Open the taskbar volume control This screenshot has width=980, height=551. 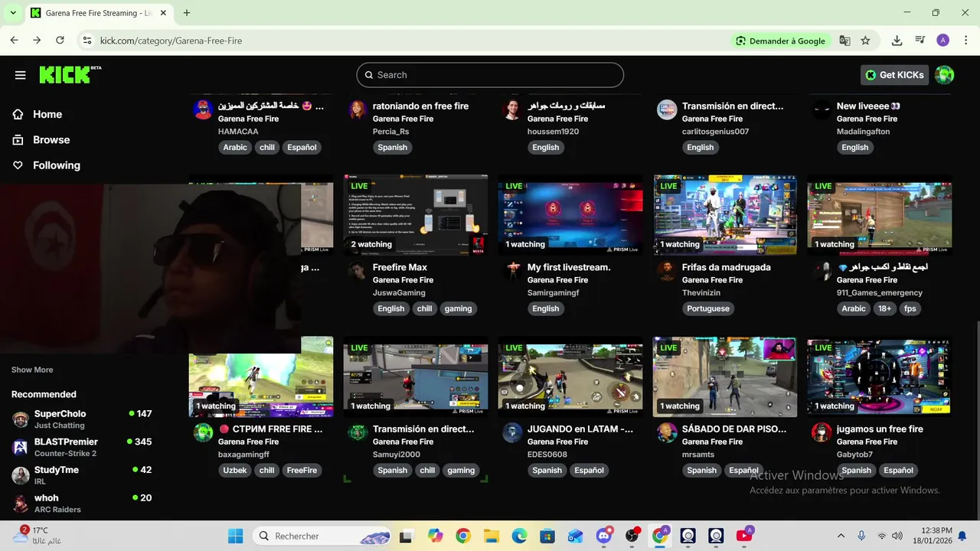coord(897,536)
